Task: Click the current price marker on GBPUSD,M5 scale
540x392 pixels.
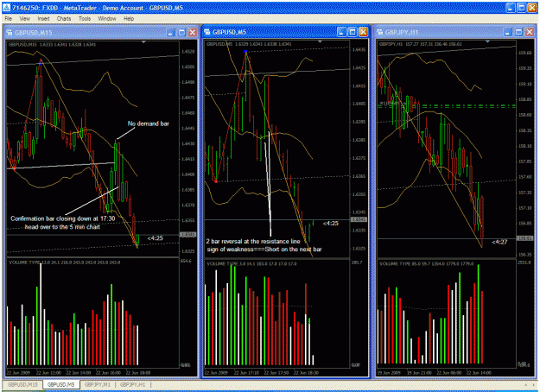Action: tap(359, 219)
